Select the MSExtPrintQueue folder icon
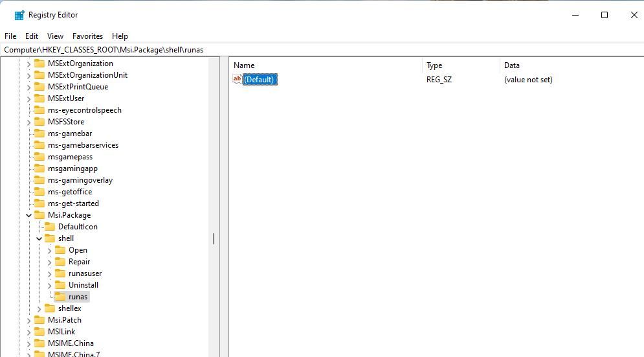The width and height of the screenshot is (644, 357). point(39,87)
